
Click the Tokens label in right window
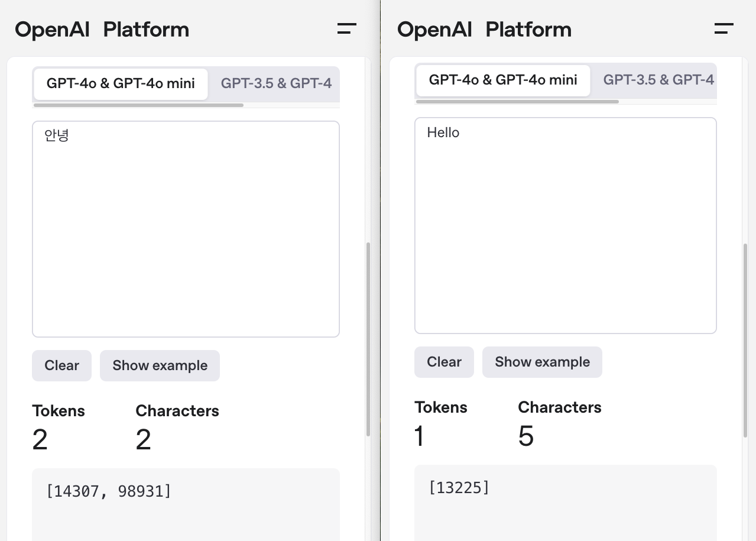click(441, 407)
